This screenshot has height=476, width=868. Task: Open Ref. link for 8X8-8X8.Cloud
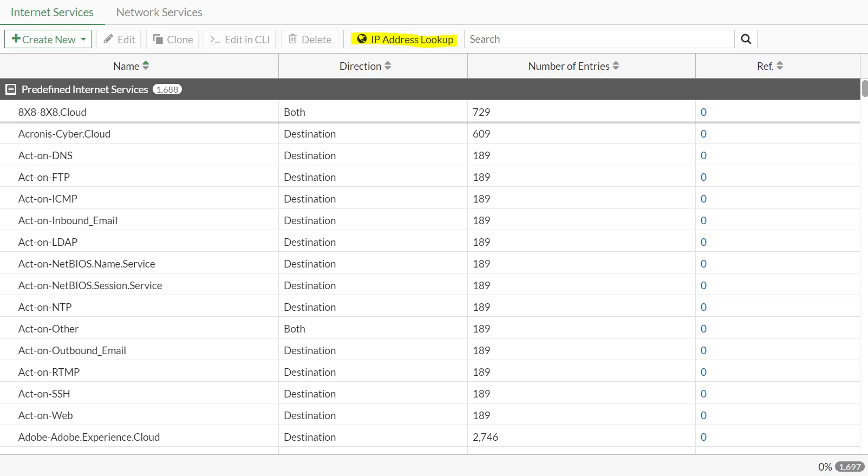(x=703, y=112)
